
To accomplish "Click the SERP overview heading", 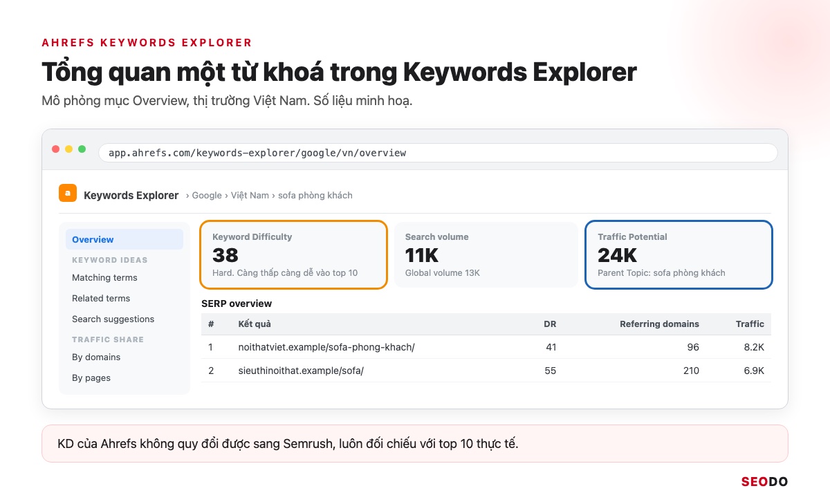I will coord(237,304).
